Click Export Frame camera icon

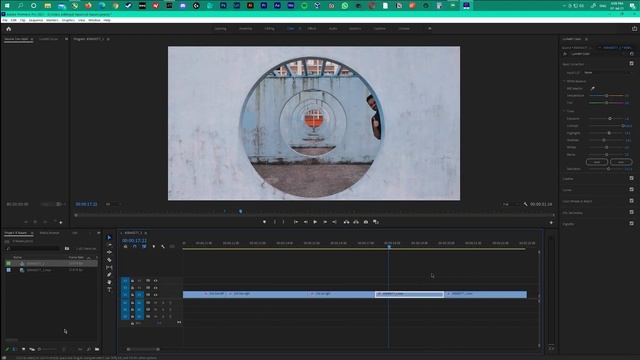pyautogui.click(x=366, y=222)
